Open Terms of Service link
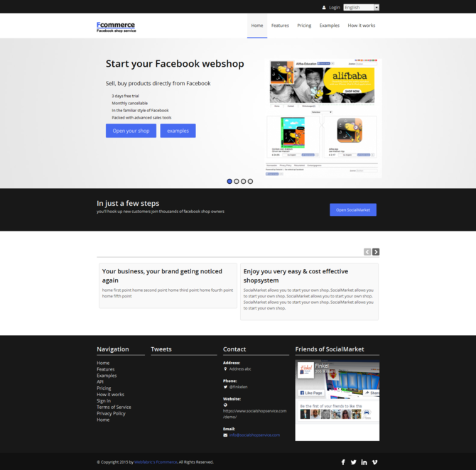This screenshot has height=470, width=476. 114,408
